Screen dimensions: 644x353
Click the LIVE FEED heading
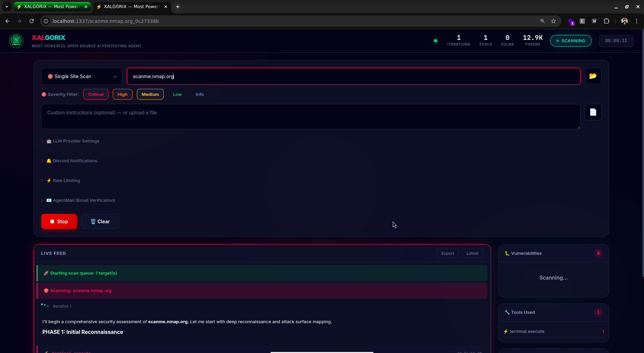pyautogui.click(x=53, y=253)
